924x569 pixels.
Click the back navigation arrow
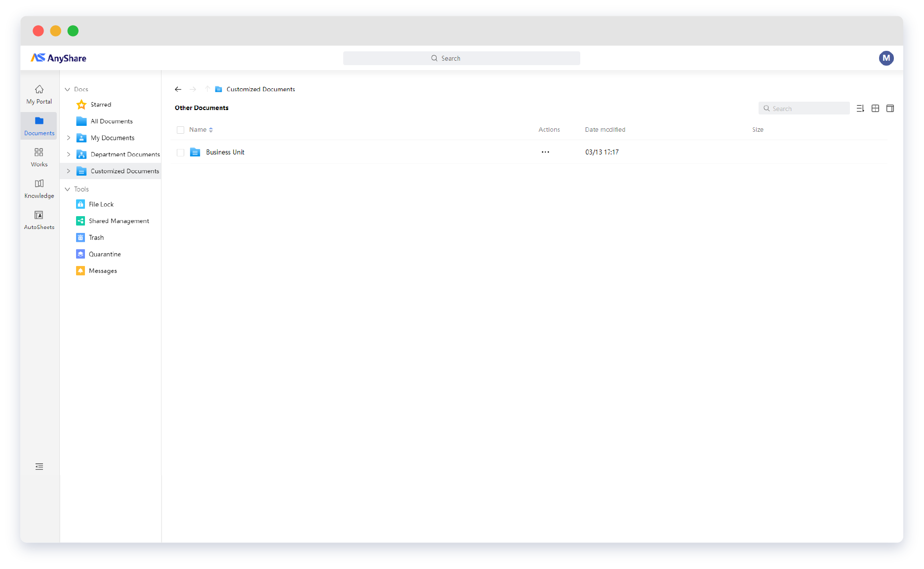pos(178,89)
